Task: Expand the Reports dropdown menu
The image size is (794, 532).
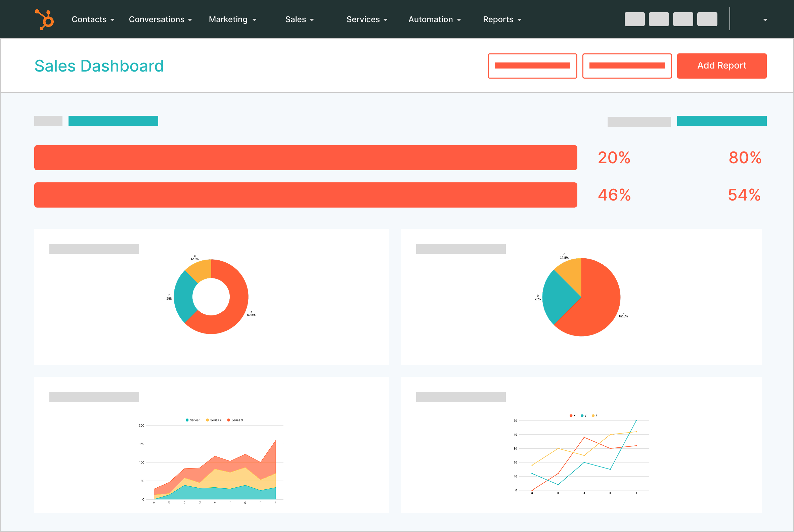Action: point(502,19)
